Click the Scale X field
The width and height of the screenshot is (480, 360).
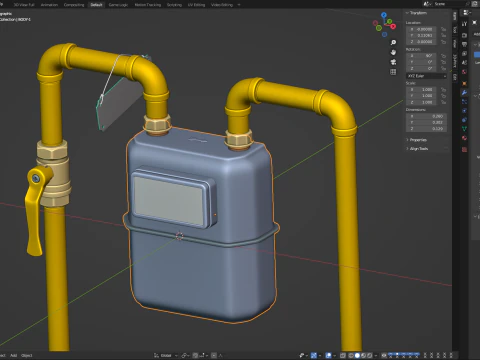421,89
